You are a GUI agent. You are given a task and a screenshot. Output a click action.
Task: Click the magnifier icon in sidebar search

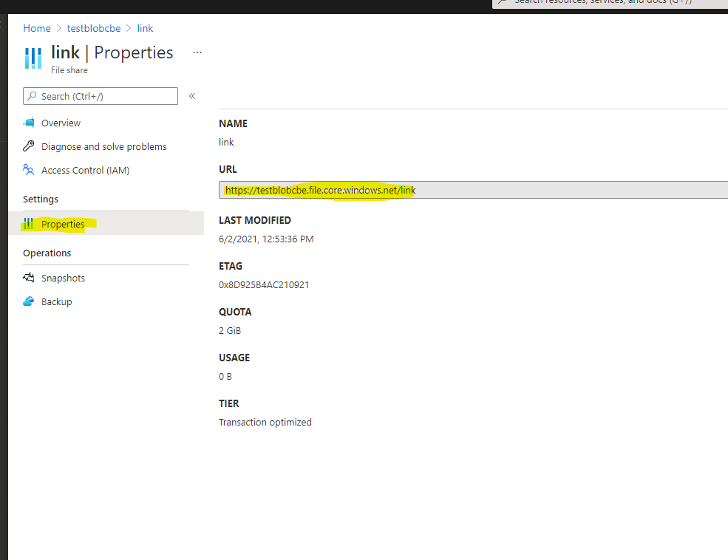coord(32,96)
